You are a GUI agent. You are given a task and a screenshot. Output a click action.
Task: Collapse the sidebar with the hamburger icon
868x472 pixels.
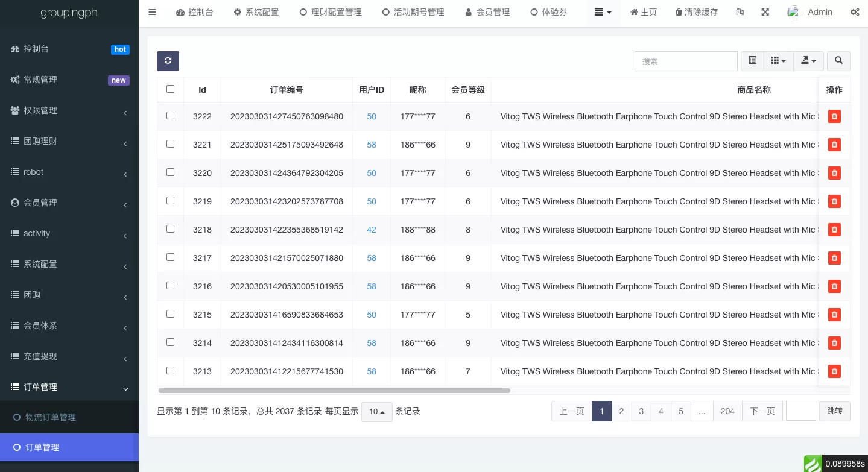point(152,12)
